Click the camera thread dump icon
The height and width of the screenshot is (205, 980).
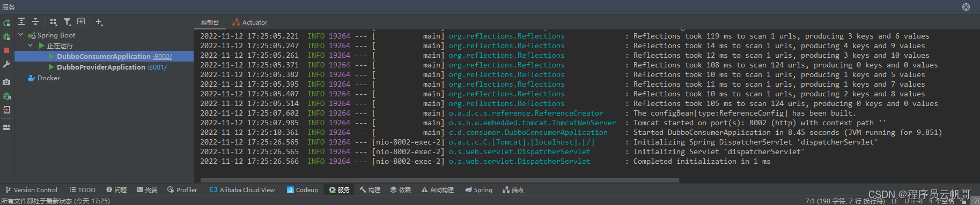[x=6, y=82]
